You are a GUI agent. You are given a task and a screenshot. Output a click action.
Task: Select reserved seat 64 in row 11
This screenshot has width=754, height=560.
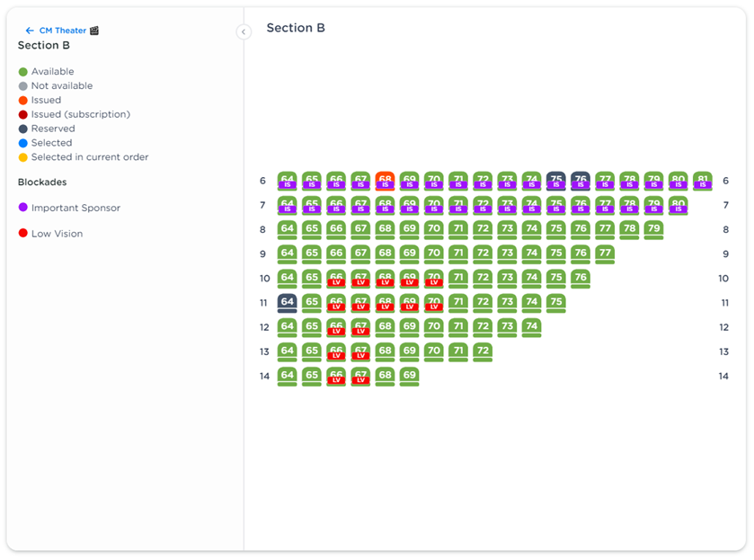click(x=288, y=303)
